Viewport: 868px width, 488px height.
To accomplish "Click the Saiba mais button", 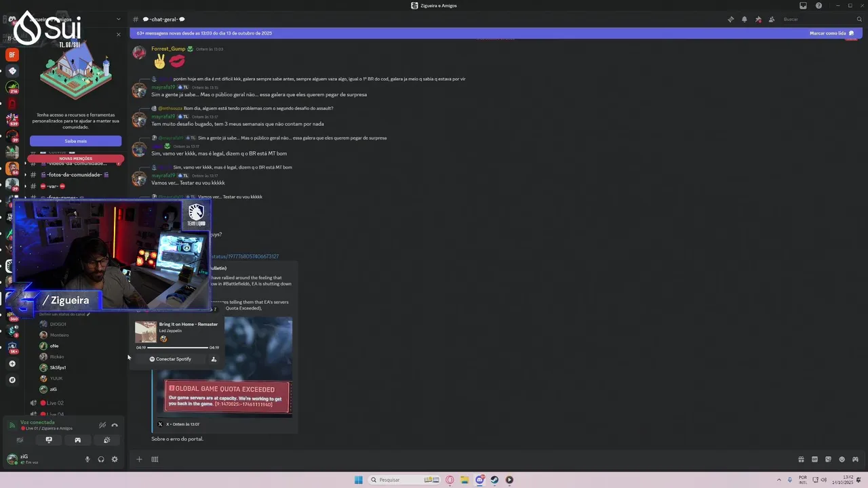I will pos(75,141).
